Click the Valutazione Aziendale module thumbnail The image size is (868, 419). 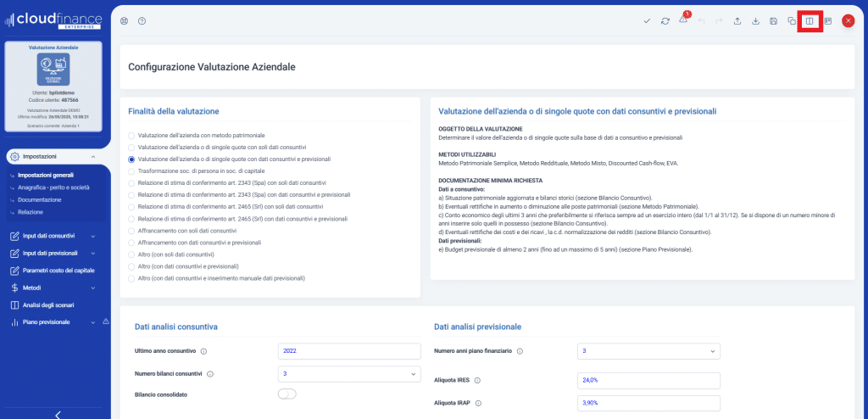(x=53, y=70)
